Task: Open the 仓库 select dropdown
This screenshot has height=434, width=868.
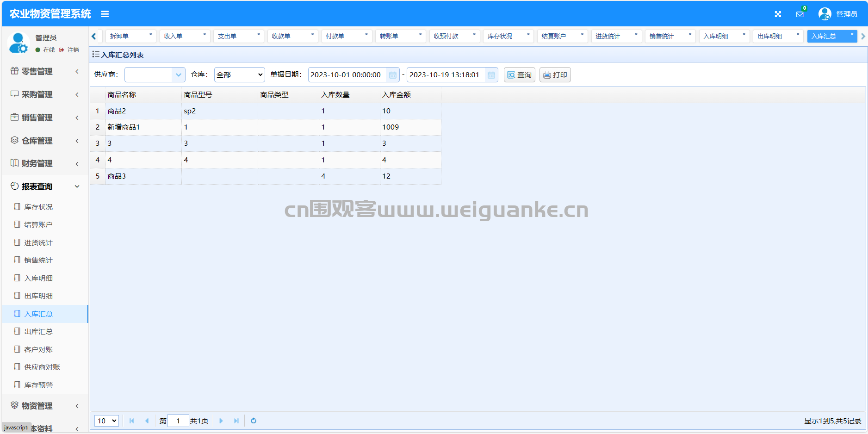Action: click(239, 75)
